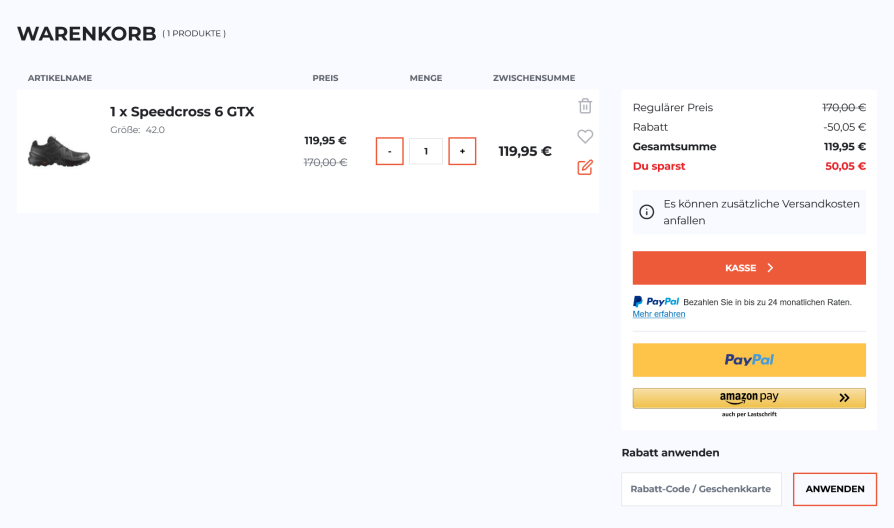Apply the discount code with ANWENDEN
This screenshot has width=894, height=528.
pyautogui.click(x=835, y=489)
